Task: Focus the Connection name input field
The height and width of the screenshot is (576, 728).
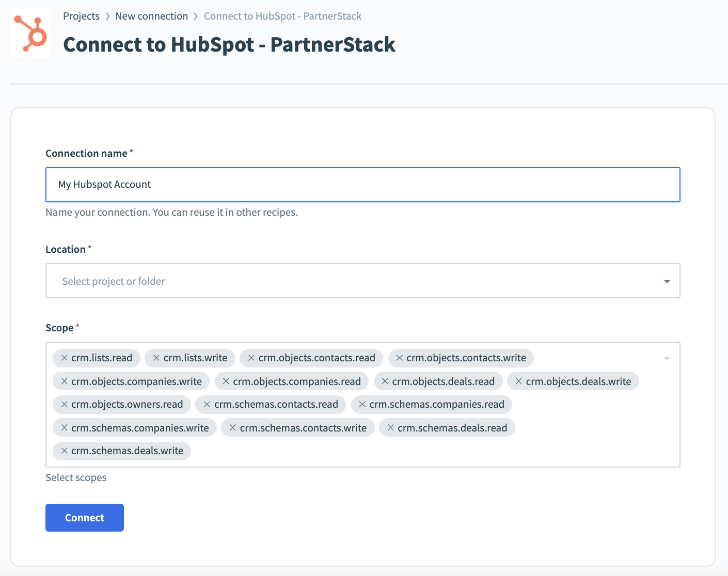Action: click(x=363, y=184)
